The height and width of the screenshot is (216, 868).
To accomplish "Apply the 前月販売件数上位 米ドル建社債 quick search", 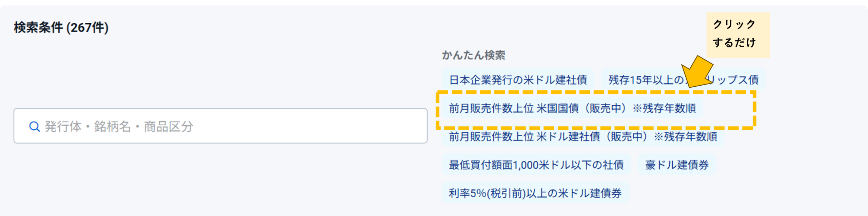I will click(x=583, y=136).
